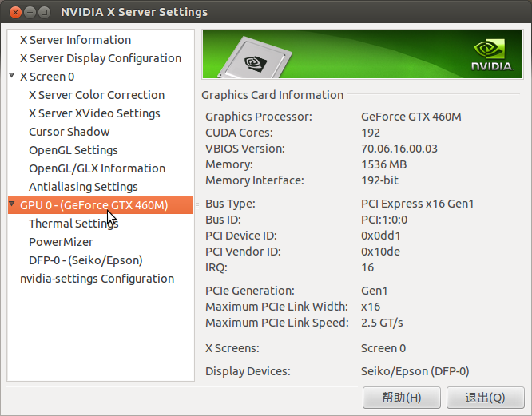Click the IRQ value 16

pyautogui.click(x=367, y=267)
